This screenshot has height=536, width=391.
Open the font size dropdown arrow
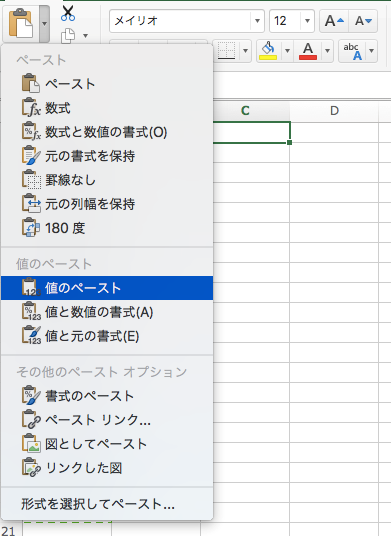tap(307, 21)
